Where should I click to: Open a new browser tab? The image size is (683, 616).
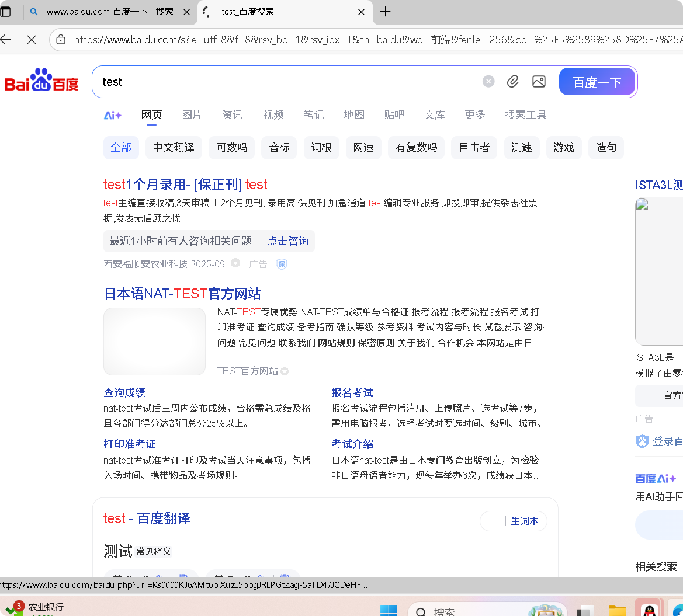coord(385,12)
